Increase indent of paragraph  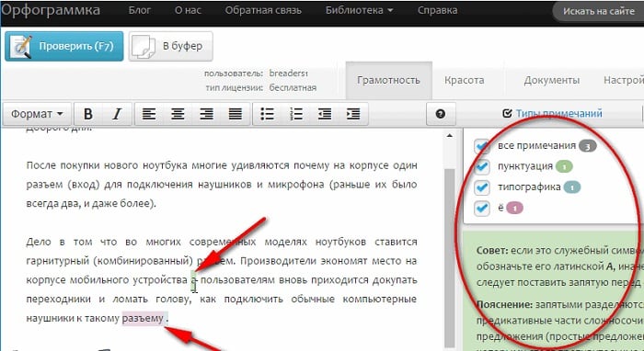click(x=353, y=114)
